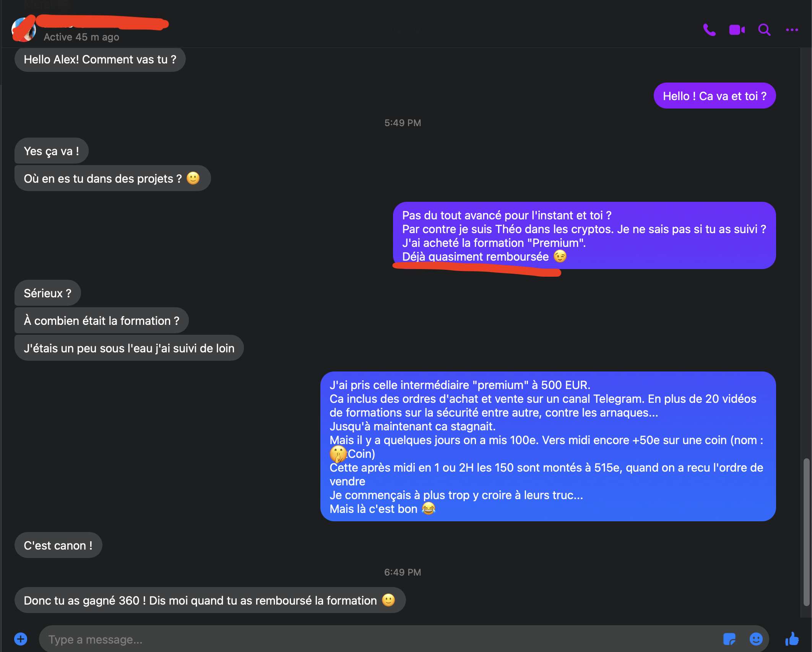Open the emoji picker smiley icon

point(756,639)
